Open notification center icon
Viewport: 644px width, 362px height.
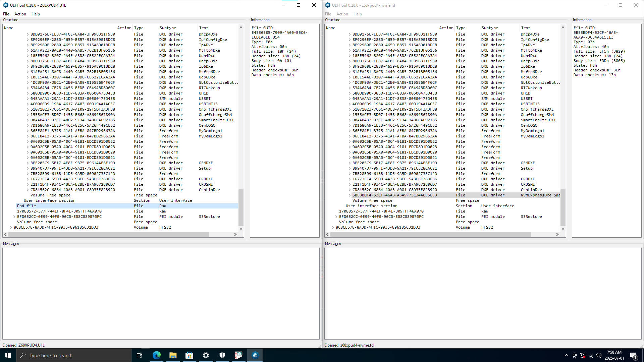pos(634,356)
